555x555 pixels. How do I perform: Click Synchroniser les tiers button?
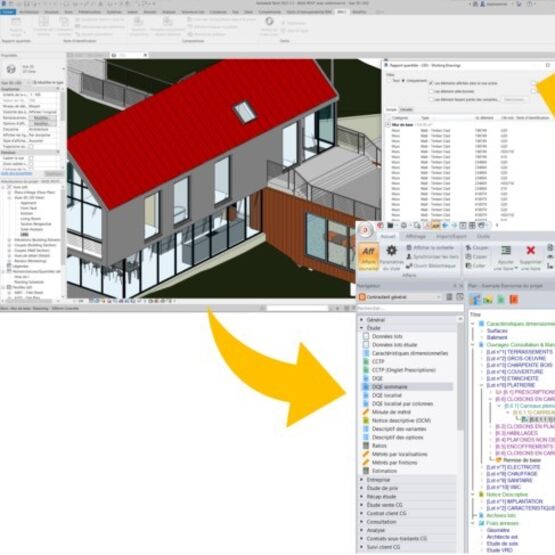[x=432, y=257]
